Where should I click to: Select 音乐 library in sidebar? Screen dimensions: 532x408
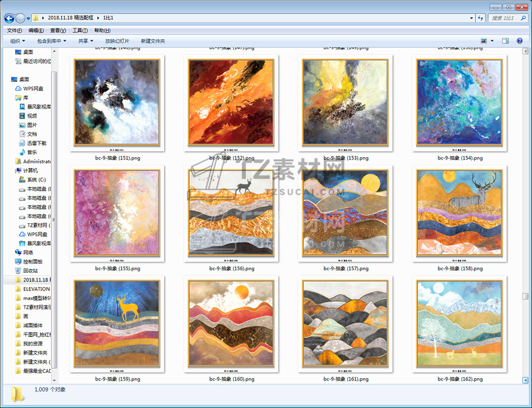(28, 153)
